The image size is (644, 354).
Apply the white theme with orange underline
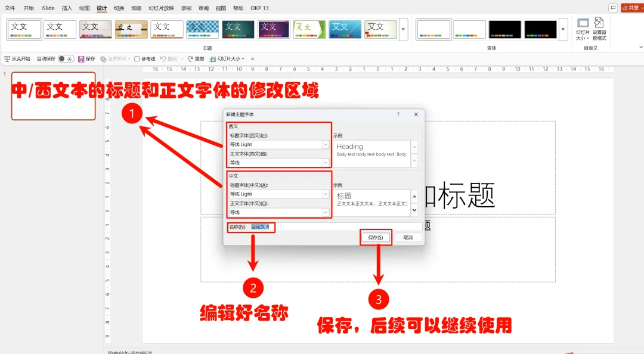pyautogui.click(x=167, y=30)
